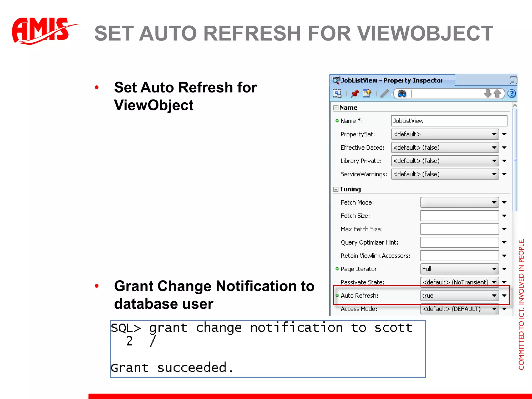The width and height of the screenshot is (532, 399).
Task: Click the Grant succeeded. text in SQL output
Action: coord(172,368)
